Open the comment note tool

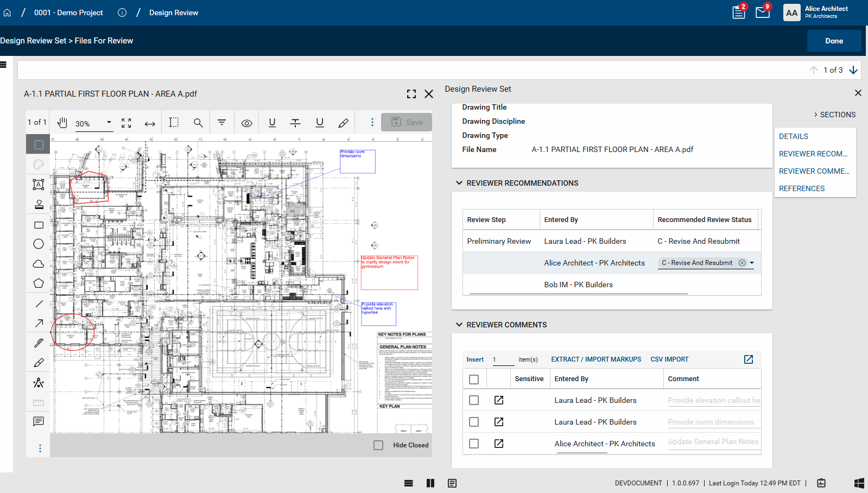39,421
